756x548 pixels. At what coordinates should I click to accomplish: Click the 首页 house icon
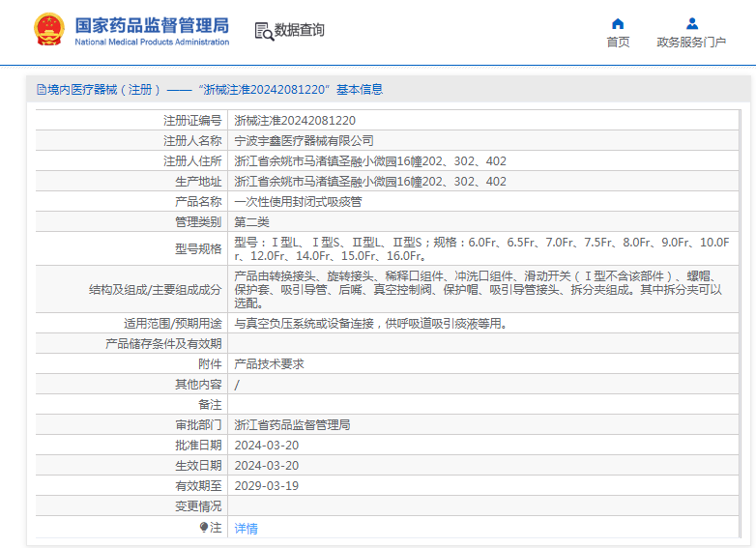(x=618, y=24)
